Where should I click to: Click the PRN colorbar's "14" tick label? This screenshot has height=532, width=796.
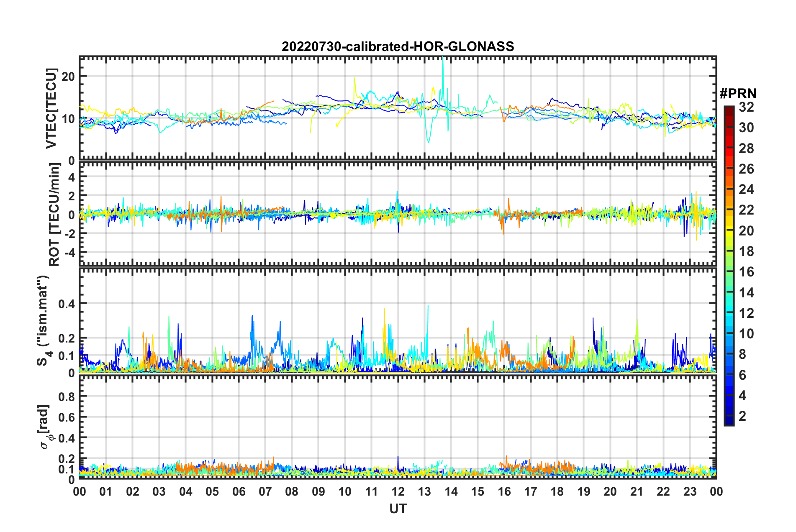pyautogui.click(x=746, y=293)
